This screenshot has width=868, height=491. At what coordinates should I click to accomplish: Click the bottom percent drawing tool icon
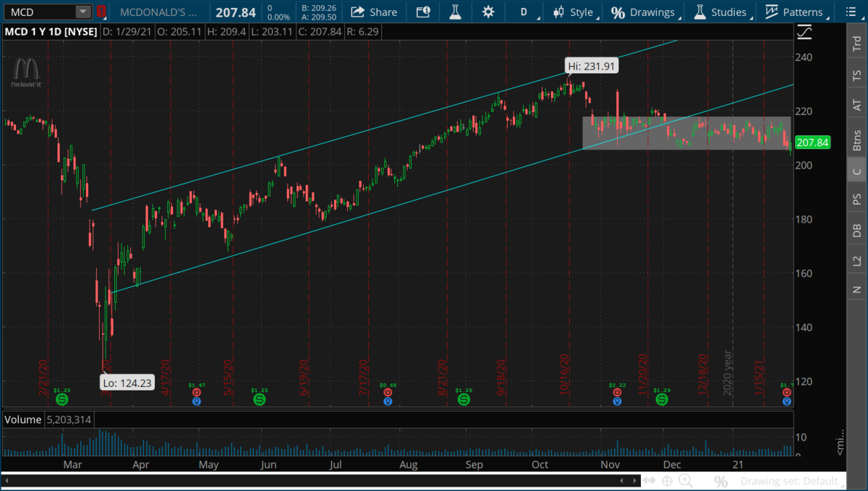point(720,481)
